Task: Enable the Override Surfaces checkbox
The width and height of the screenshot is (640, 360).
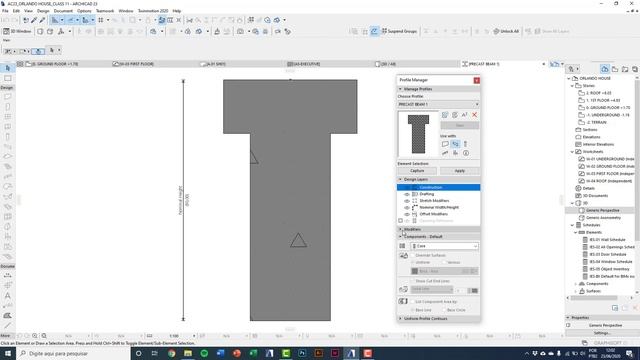Action: click(413, 255)
